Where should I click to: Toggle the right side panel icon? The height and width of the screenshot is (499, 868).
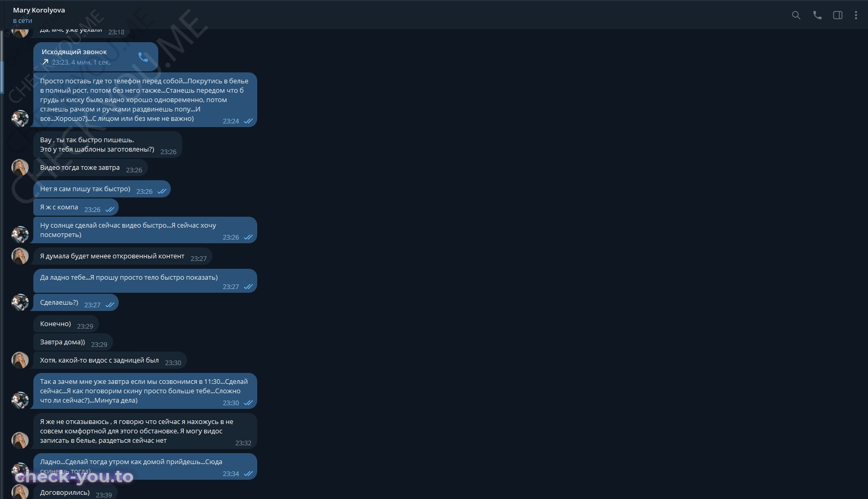838,15
